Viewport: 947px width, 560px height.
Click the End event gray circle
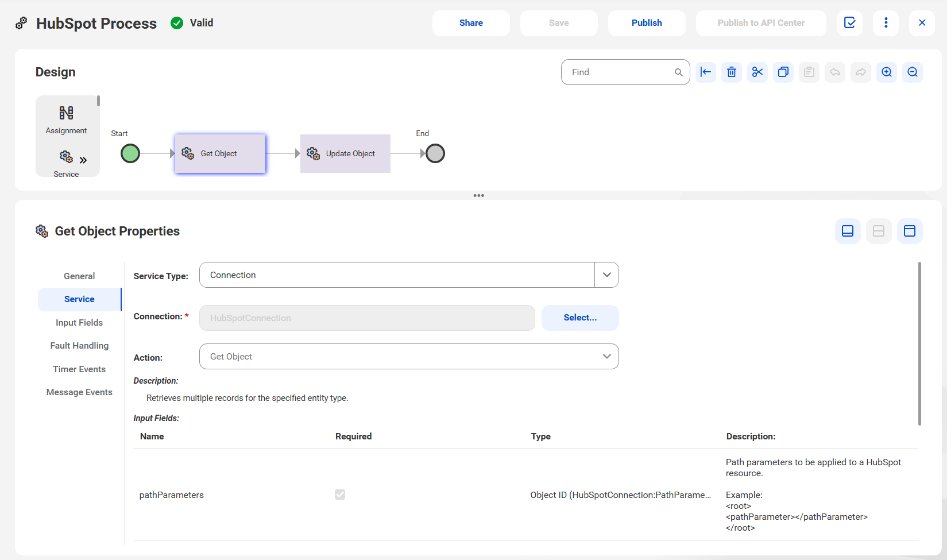click(435, 153)
